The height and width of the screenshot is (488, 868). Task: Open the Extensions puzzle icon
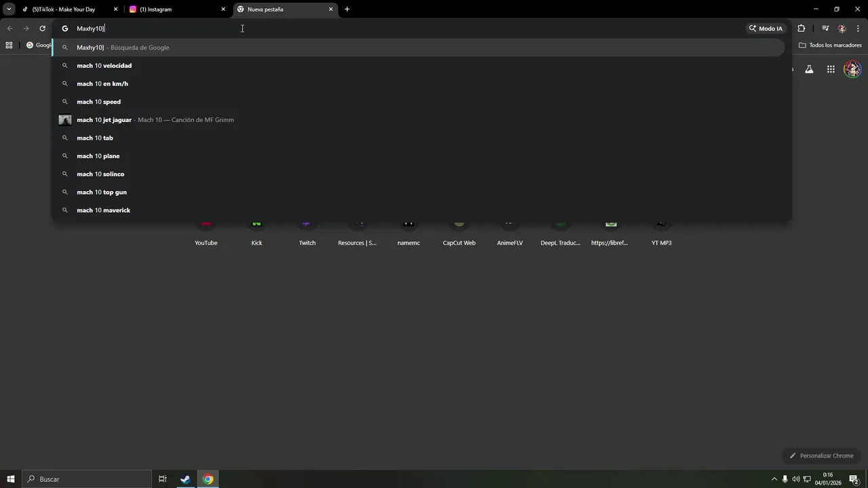pos(801,28)
